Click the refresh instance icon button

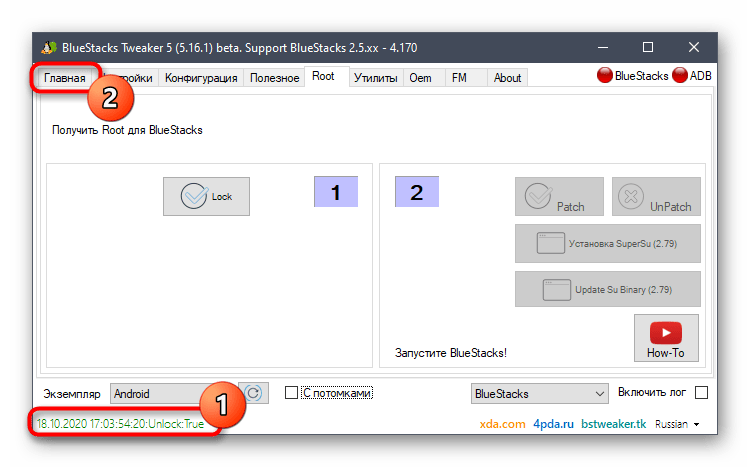[x=254, y=393]
